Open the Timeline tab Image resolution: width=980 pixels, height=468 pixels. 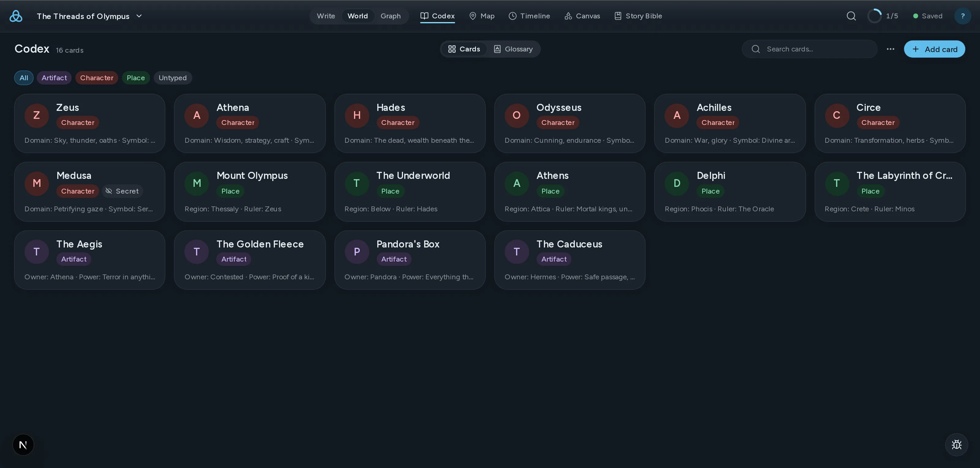529,16
